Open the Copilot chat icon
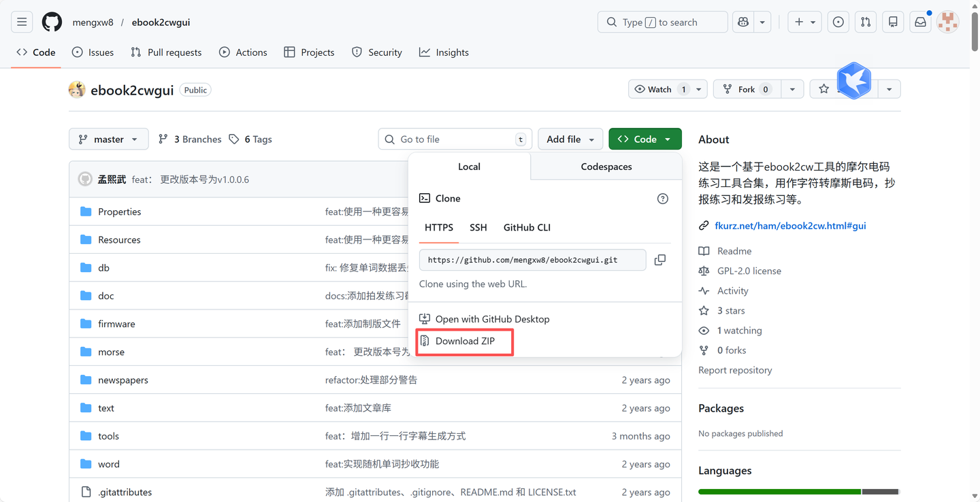Viewport: 980px width, 502px height. 743,22
